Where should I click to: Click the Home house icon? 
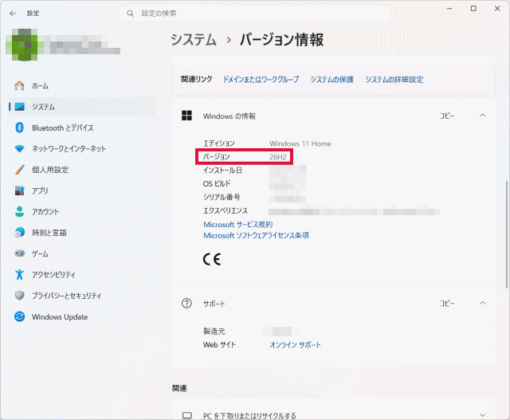(x=19, y=85)
